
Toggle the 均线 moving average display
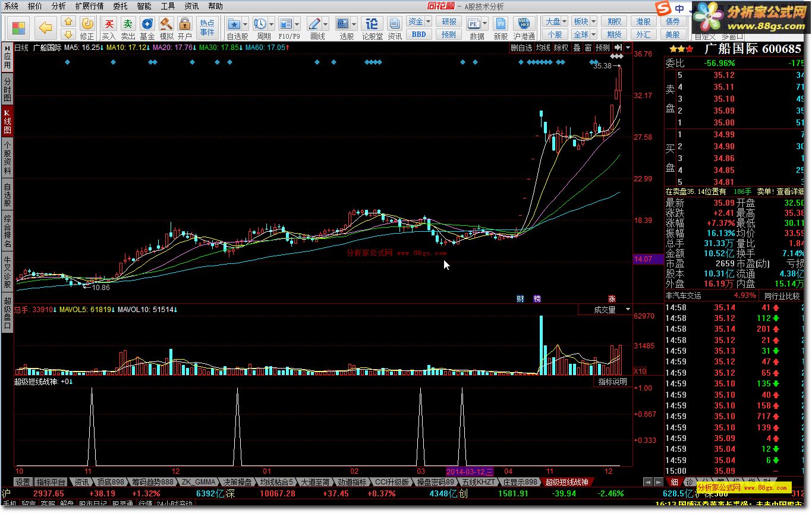[x=543, y=48]
